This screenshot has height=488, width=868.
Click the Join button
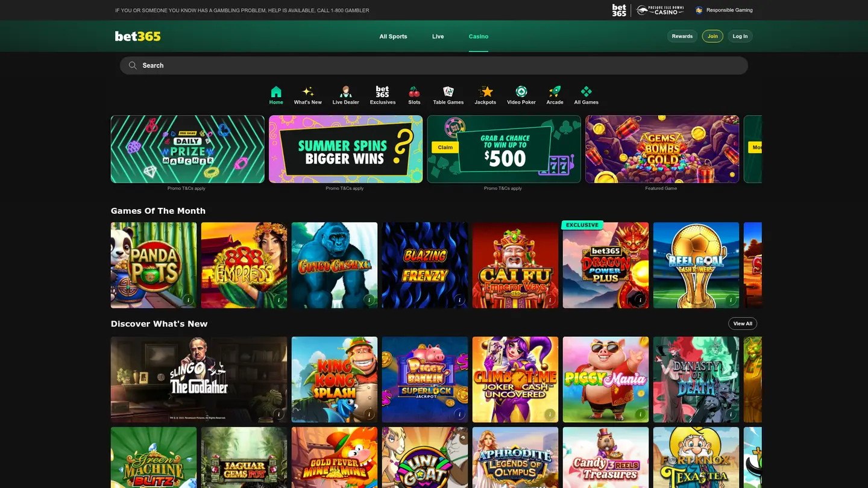click(712, 36)
